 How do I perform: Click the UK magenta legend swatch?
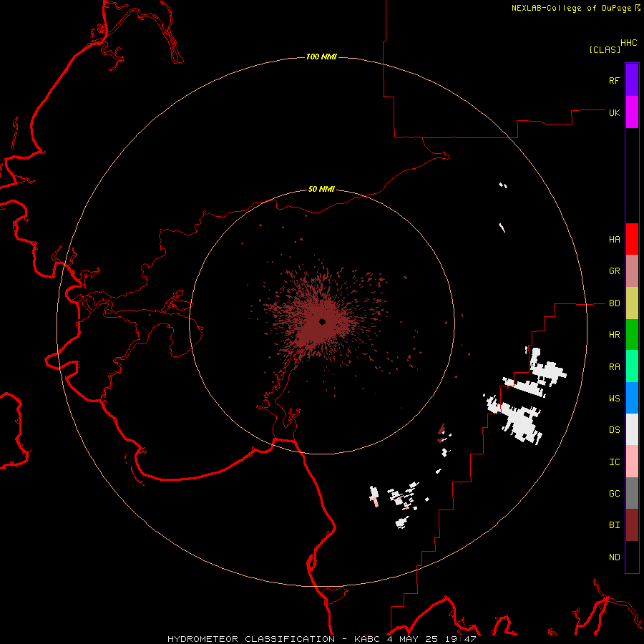(632, 112)
